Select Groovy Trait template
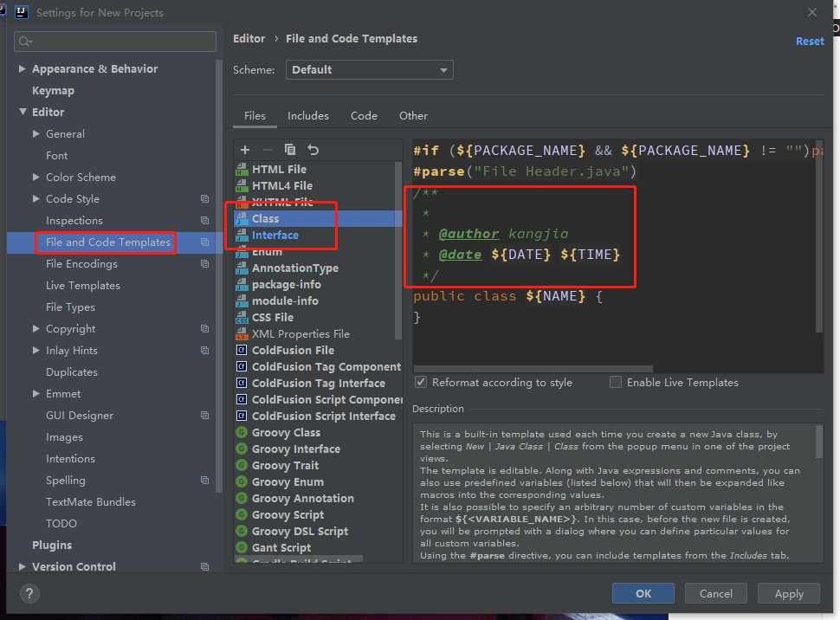The image size is (840, 620). [319, 466]
